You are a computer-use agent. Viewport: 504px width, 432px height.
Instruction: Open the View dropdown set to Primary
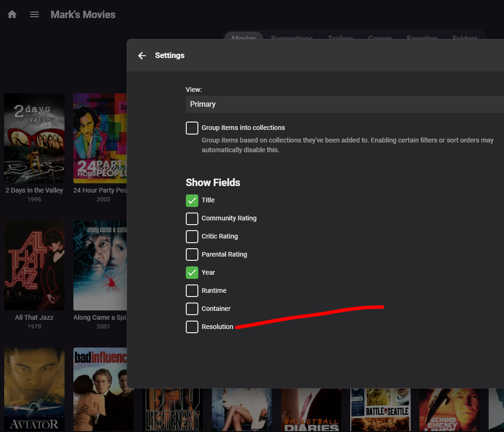coord(344,104)
